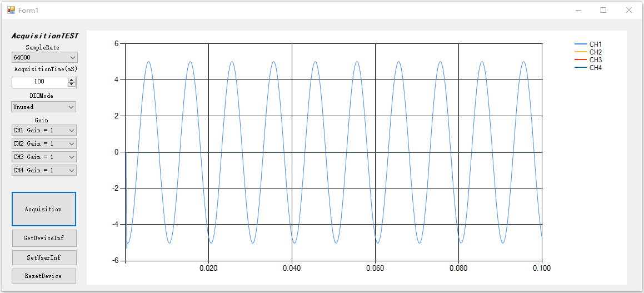Click the CH4 legend color line

pyautogui.click(x=581, y=68)
